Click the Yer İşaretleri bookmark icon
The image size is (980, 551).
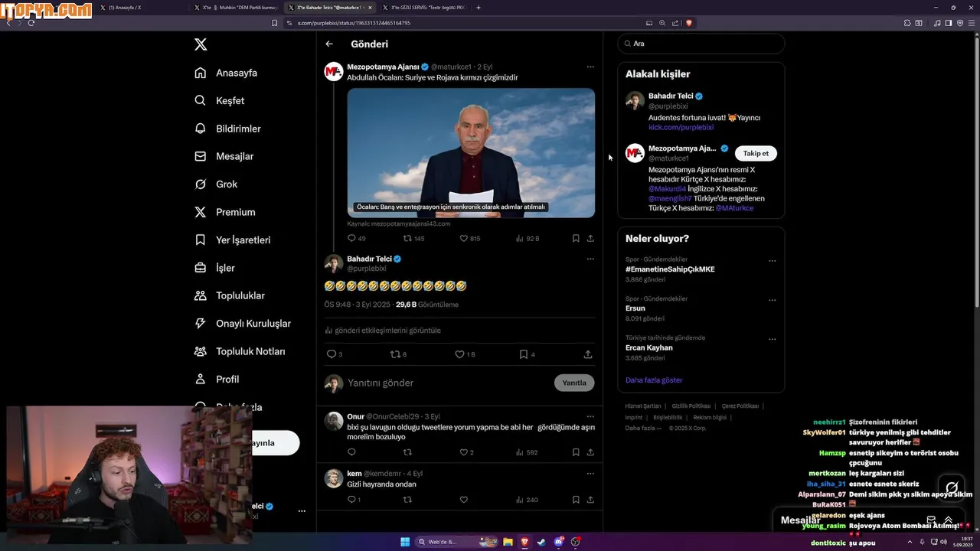(x=201, y=240)
